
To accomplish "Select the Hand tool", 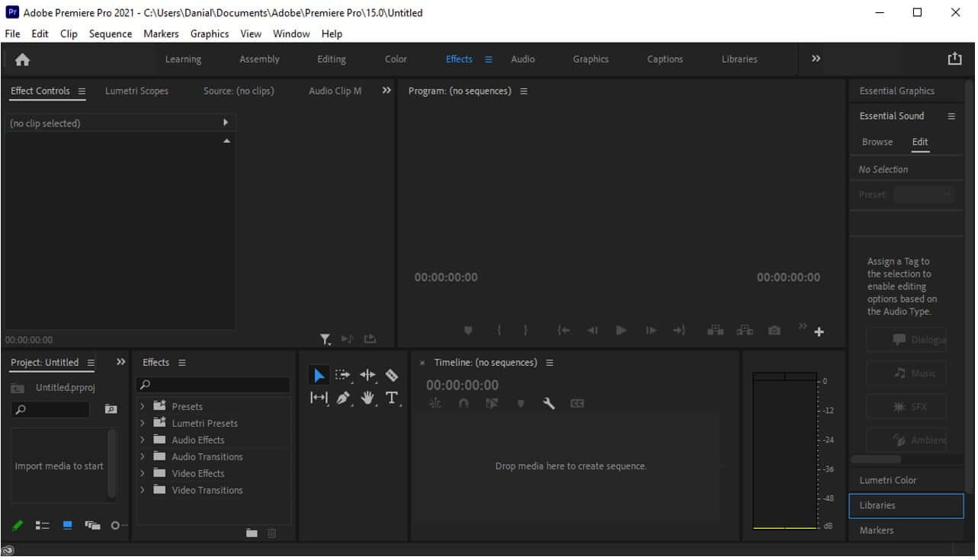I will click(367, 398).
